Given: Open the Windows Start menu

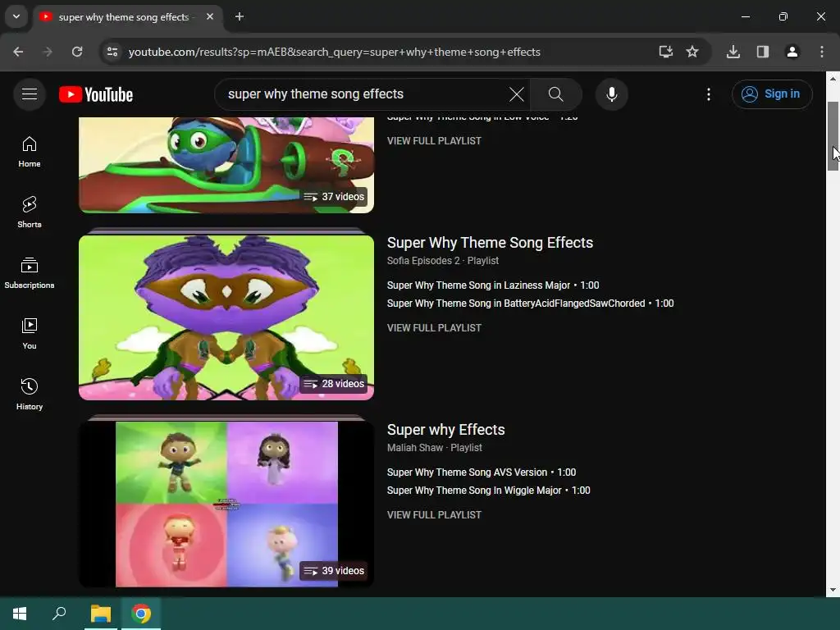Looking at the screenshot, I should pyautogui.click(x=20, y=614).
